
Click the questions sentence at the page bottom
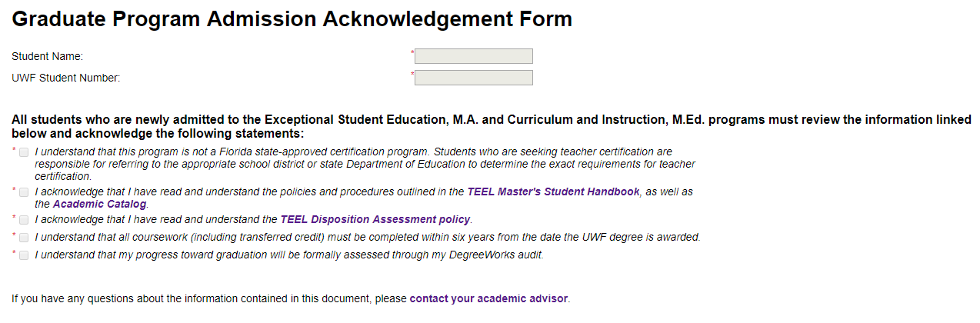291,298
